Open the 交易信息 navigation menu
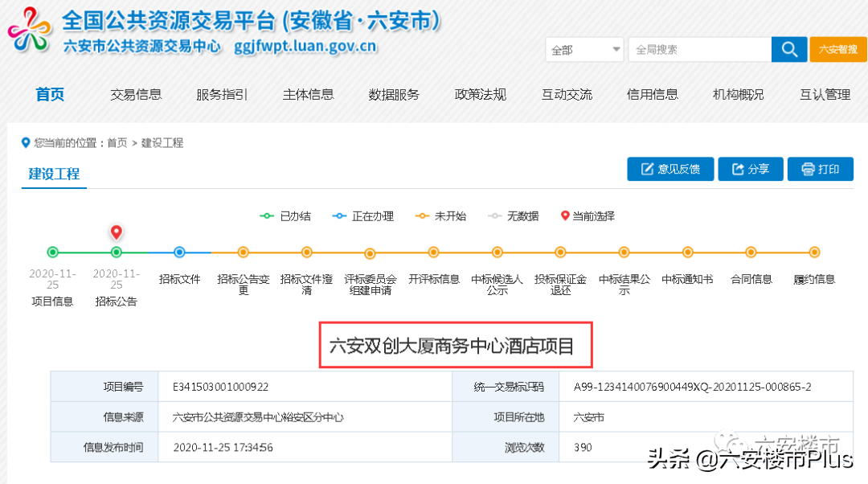This screenshot has width=868, height=484. pos(136,94)
